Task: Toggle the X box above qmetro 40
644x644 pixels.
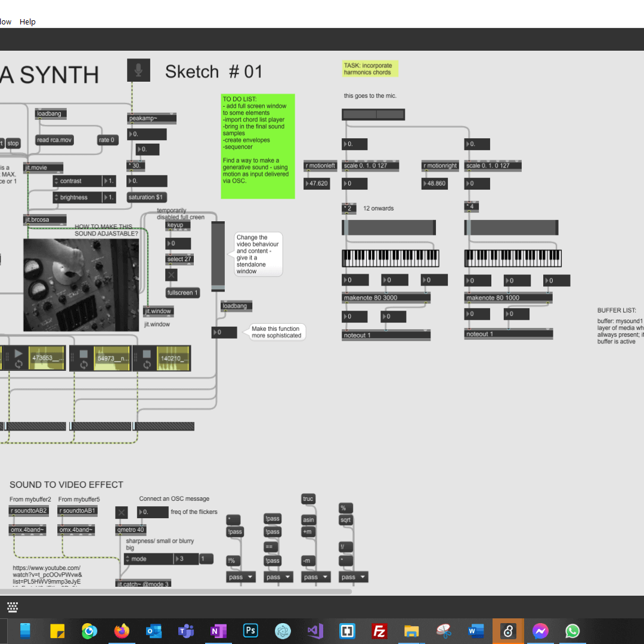Action: tap(121, 512)
